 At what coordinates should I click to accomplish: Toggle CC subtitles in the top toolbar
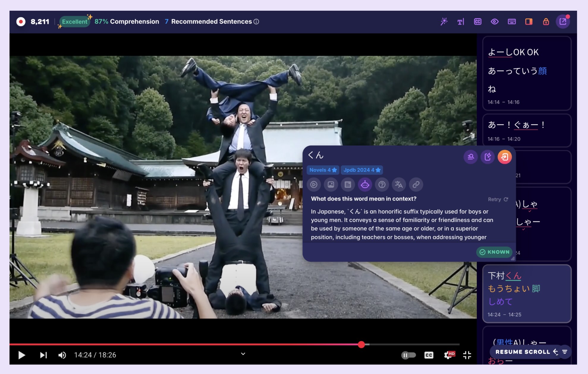(x=478, y=21)
